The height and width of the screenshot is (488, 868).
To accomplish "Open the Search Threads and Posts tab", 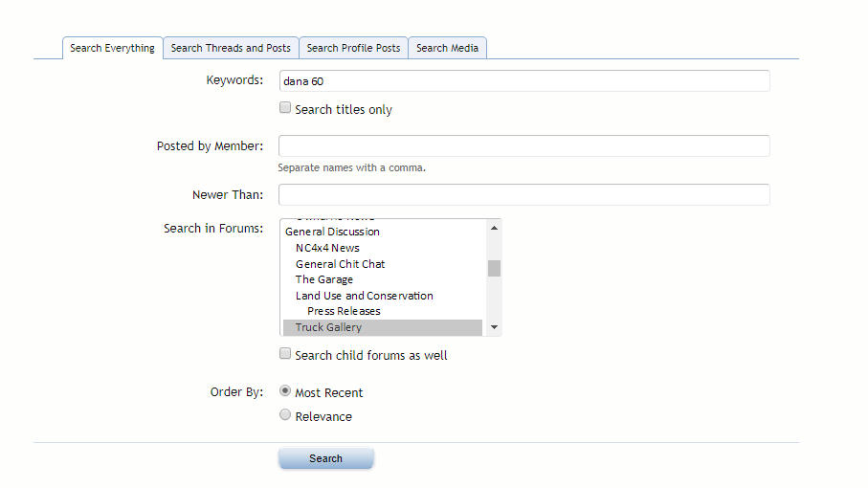I will 231,48.
